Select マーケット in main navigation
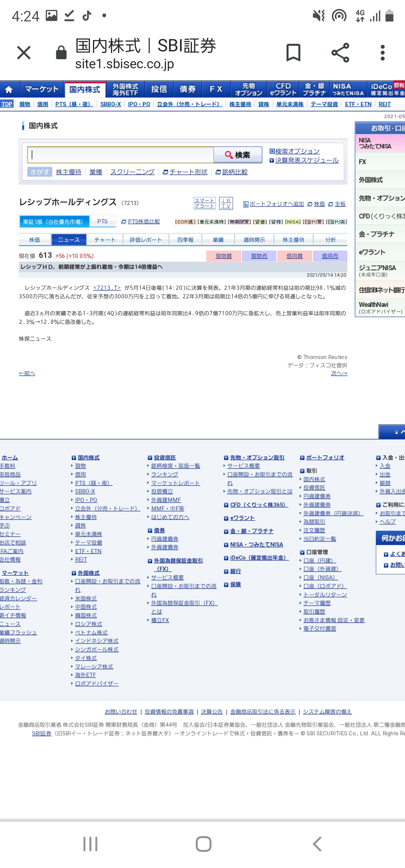Screen dimensions: 405x868 click(x=42, y=89)
